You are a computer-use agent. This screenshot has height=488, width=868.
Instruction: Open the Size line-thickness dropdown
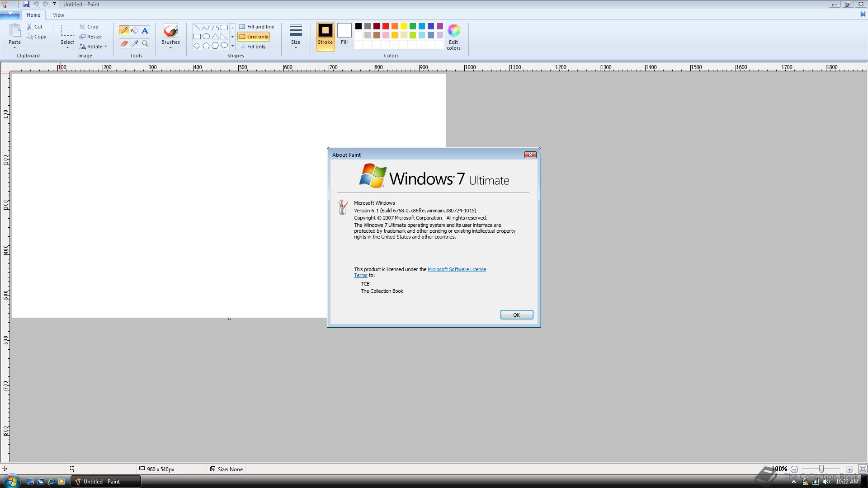(x=296, y=36)
